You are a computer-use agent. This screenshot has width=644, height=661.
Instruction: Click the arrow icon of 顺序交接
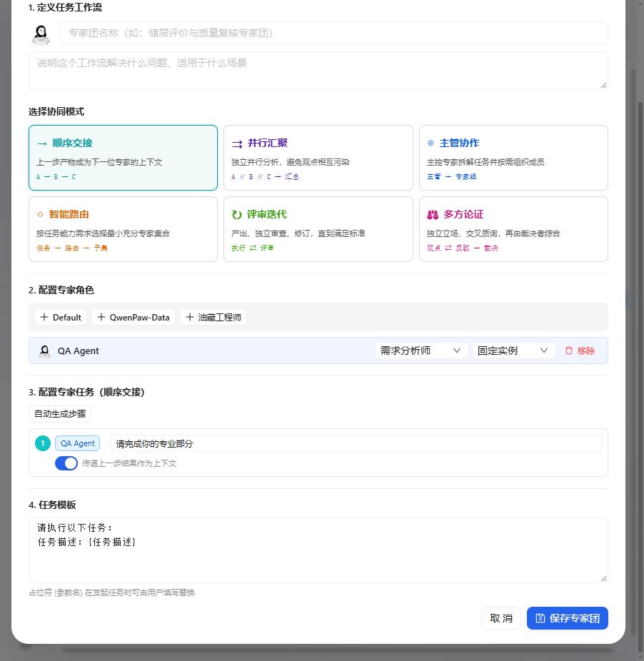point(41,143)
